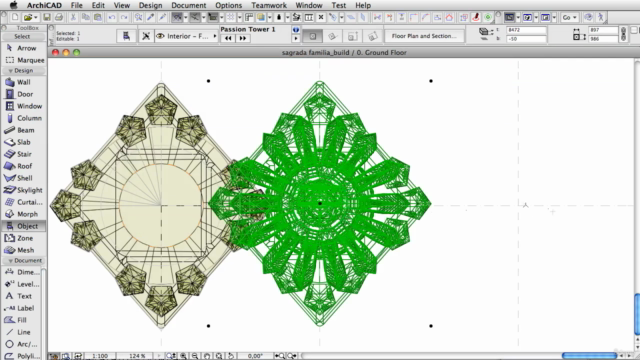Click the arrow below the info icon
The image size is (640, 360).
[x=296, y=38]
